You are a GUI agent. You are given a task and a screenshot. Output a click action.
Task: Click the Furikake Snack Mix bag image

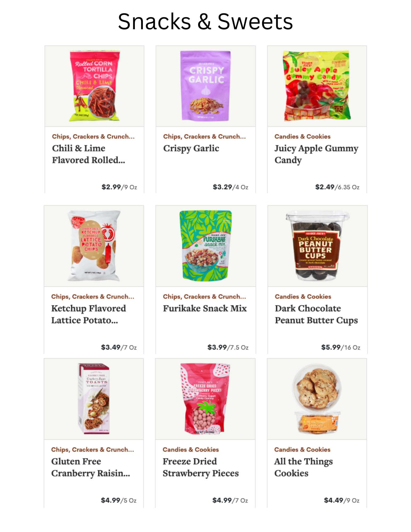206,246
